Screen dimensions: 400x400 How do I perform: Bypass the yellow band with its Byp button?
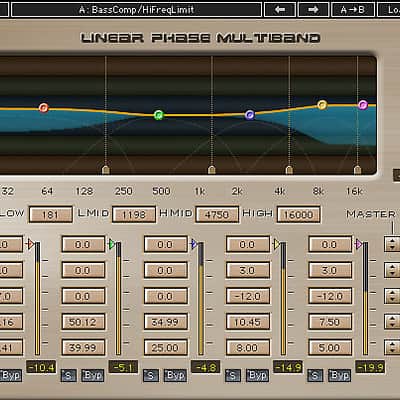(x=257, y=376)
